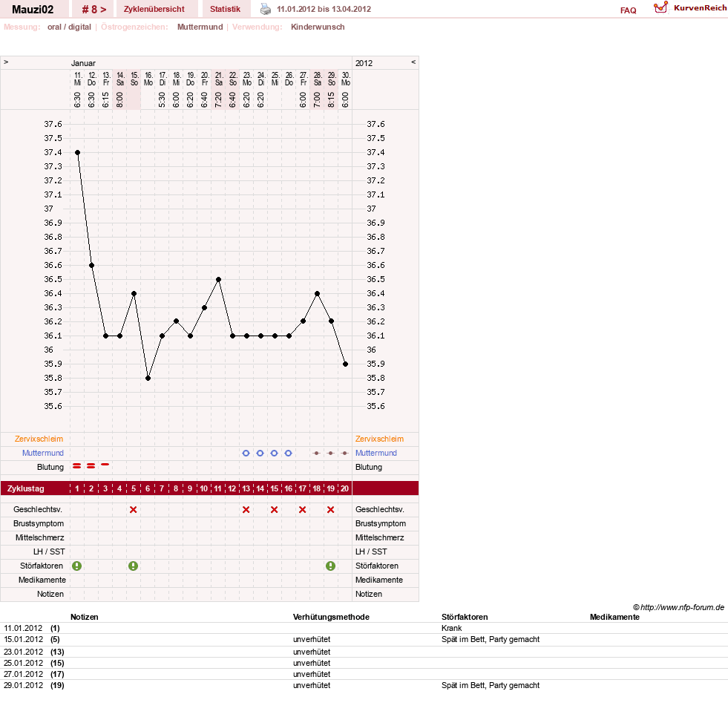This screenshot has height=720, width=728.
Task: Click the Muttermund closed marker on cycle day 19
Action: pyautogui.click(x=330, y=453)
